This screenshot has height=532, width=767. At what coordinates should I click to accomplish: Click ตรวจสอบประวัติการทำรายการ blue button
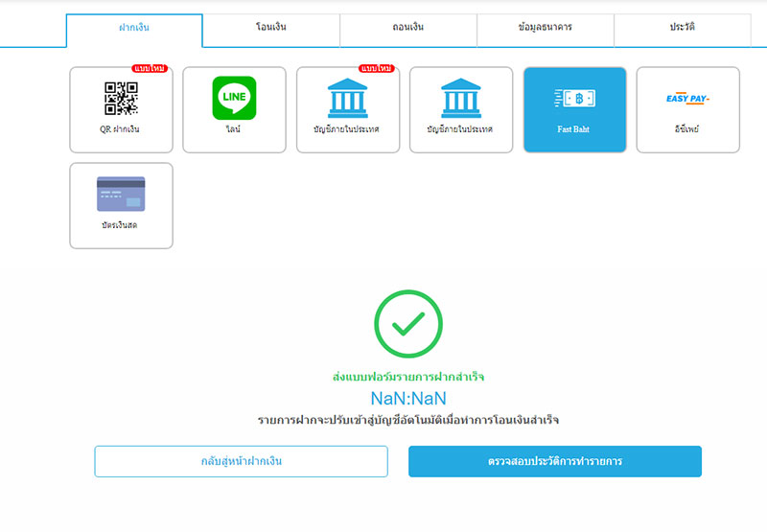[x=554, y=461]
